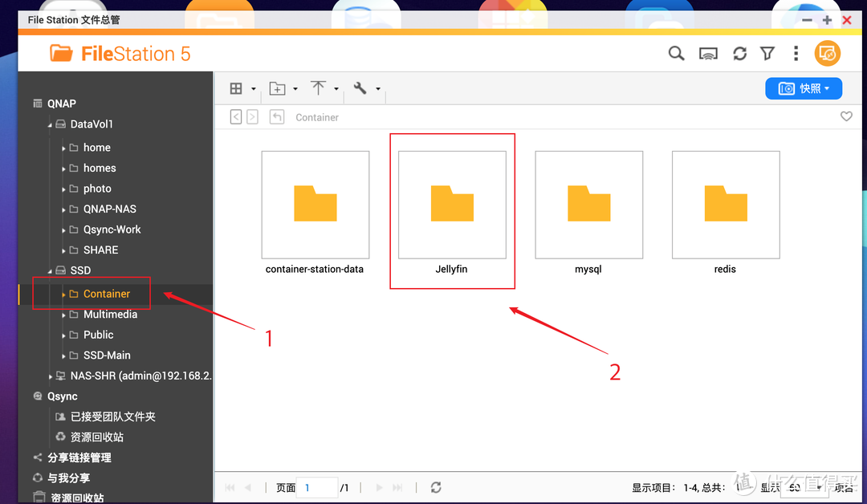867x504 pixels.
Task: Go to the last page button
Action: pyautogui.click(x=397, y=487)
